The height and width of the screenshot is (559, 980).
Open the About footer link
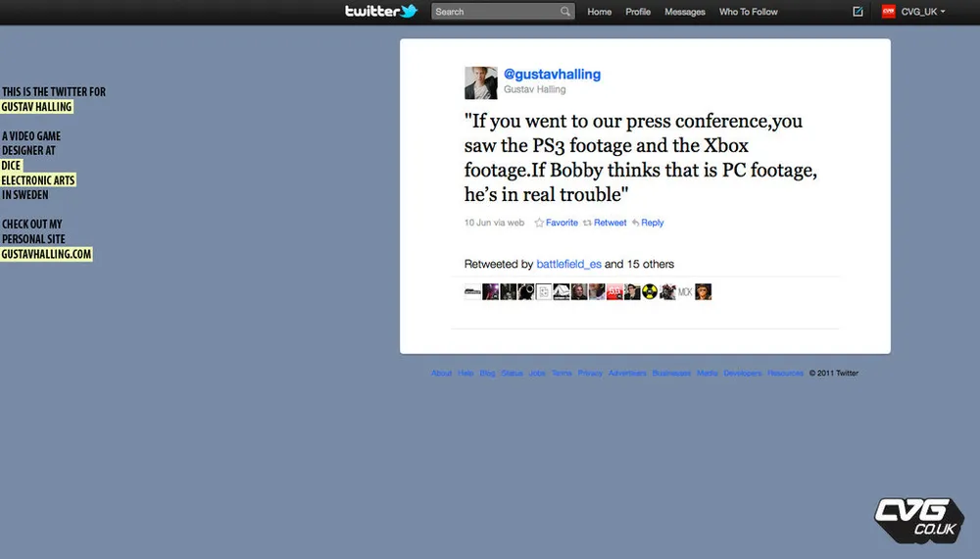tap(441, 373)
